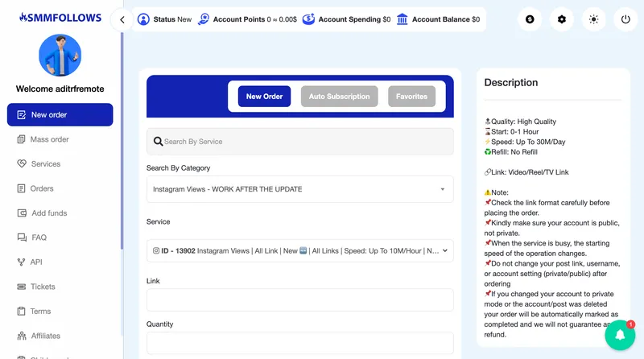This screenshot has height=359, width=644.
Task: Switch to Favorites tab
Action: coord(411,97)
